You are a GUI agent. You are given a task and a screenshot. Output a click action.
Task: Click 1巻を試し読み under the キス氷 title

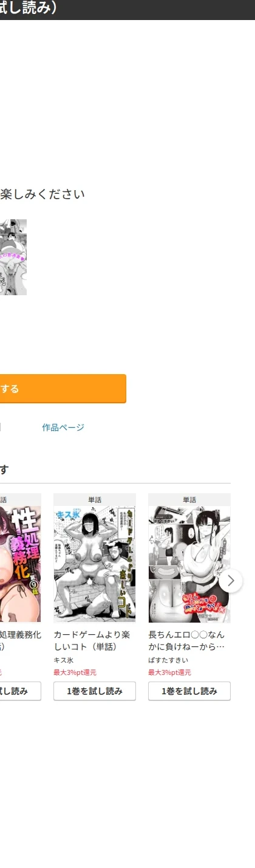[95, 691]
